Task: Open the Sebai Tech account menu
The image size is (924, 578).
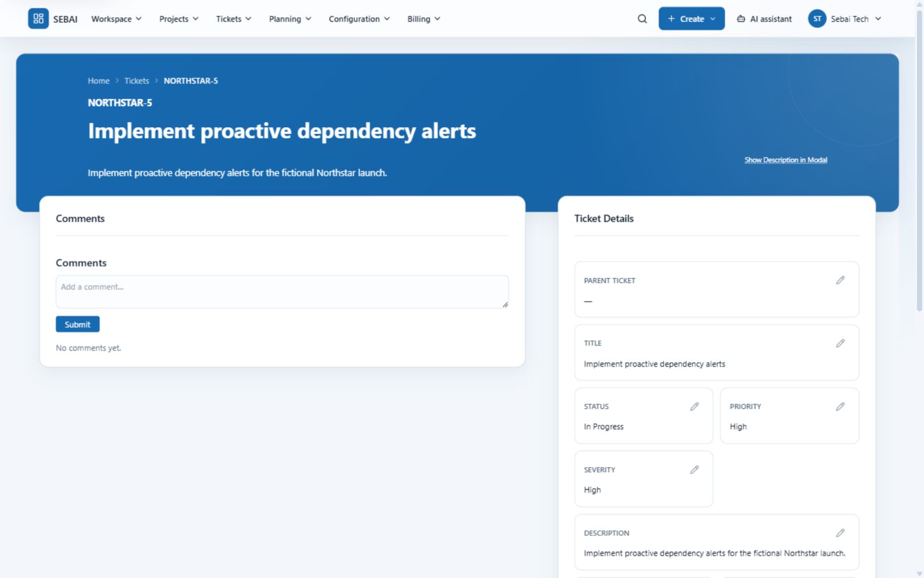Action: (845, 19)
